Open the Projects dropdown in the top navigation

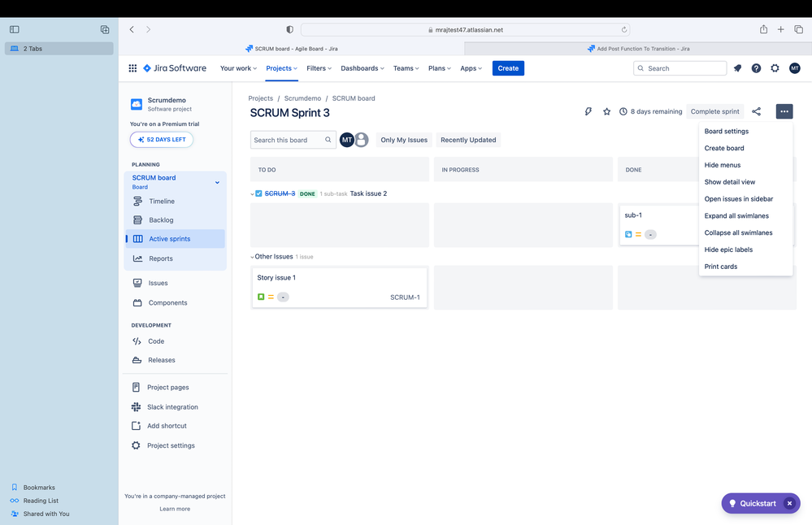point(281,68)
